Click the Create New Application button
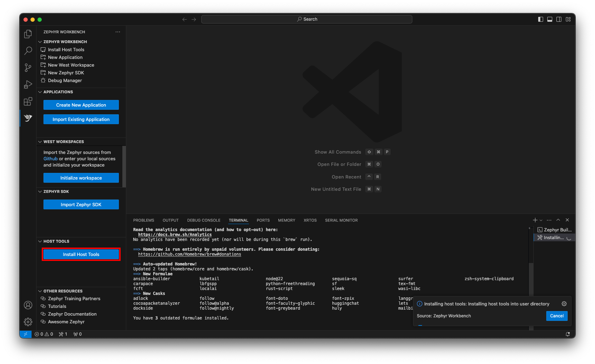The image size is (595, 364). (81, 105)
